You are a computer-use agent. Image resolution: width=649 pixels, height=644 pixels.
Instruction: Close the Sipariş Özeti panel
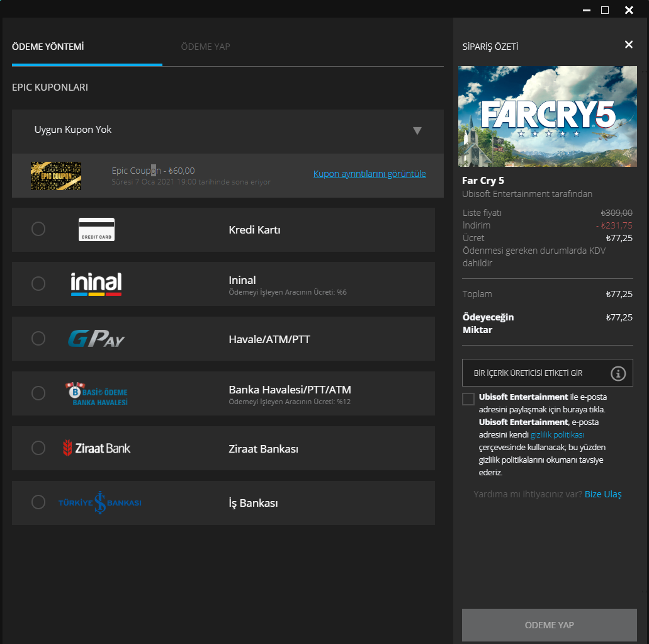[x=629, y=44]
